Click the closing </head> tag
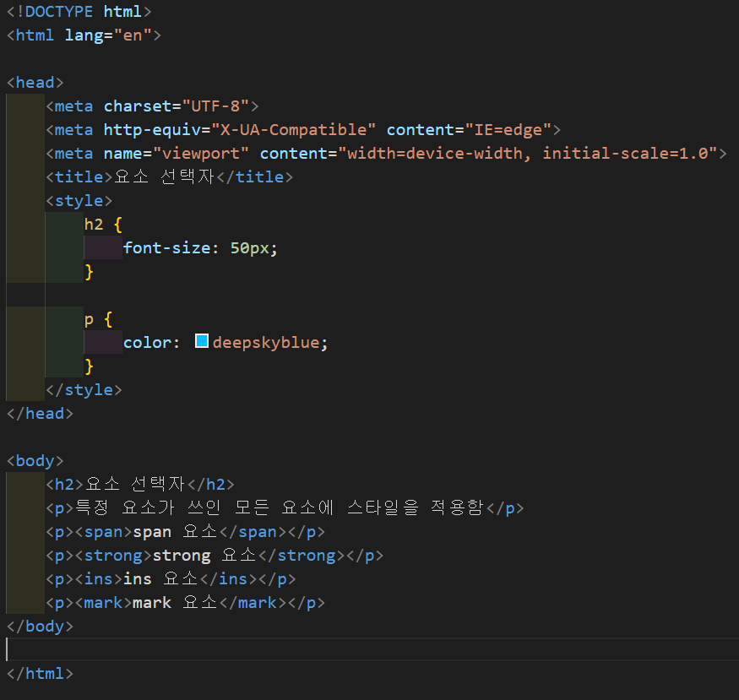The image size is (739, 700). coord(40,413)
